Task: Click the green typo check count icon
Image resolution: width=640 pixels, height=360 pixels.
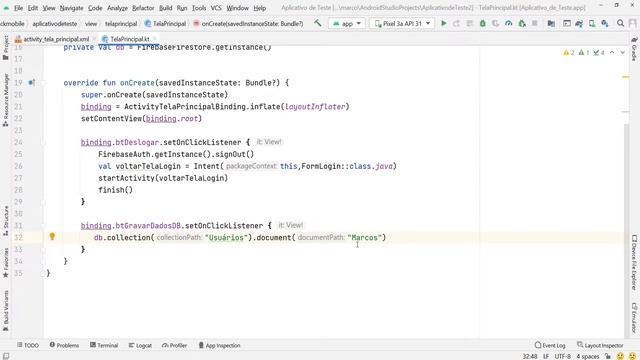Action: [x=599, y=53]
